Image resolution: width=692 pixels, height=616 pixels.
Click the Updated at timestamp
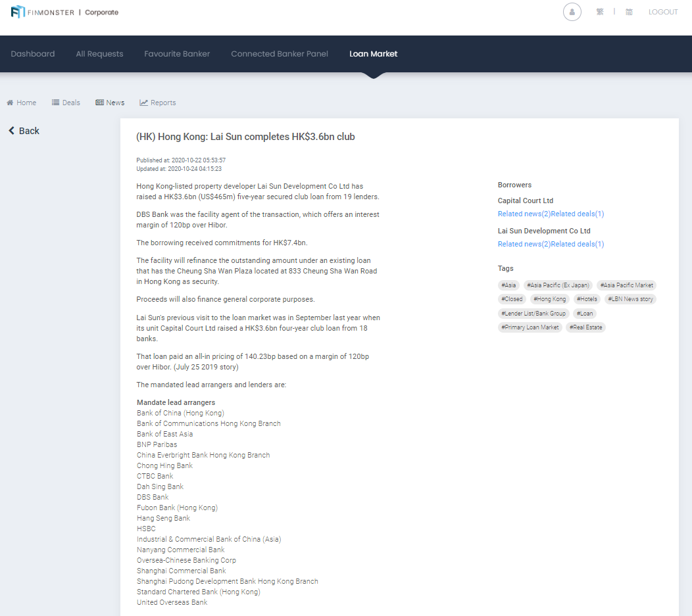179,169
